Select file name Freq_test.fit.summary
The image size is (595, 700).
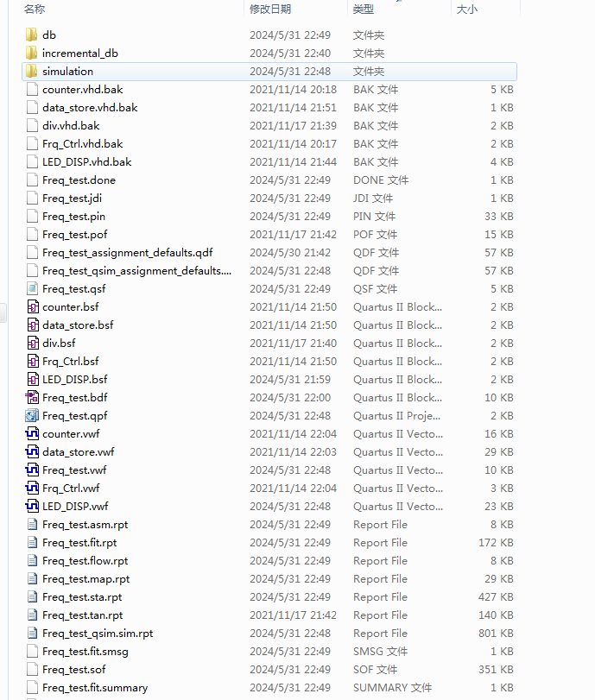pos(95,688)
